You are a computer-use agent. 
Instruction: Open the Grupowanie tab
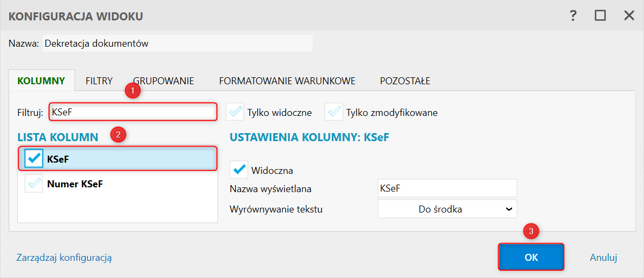coord(164,81)
